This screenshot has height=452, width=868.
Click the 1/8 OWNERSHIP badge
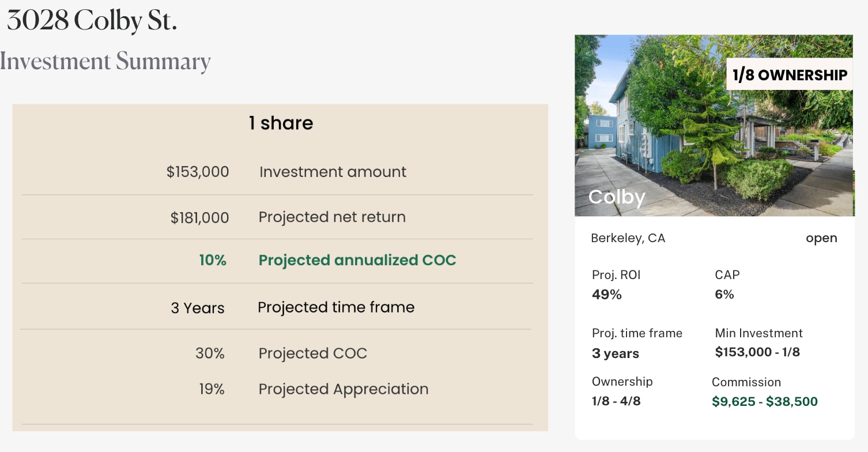[x=789, y=75]
